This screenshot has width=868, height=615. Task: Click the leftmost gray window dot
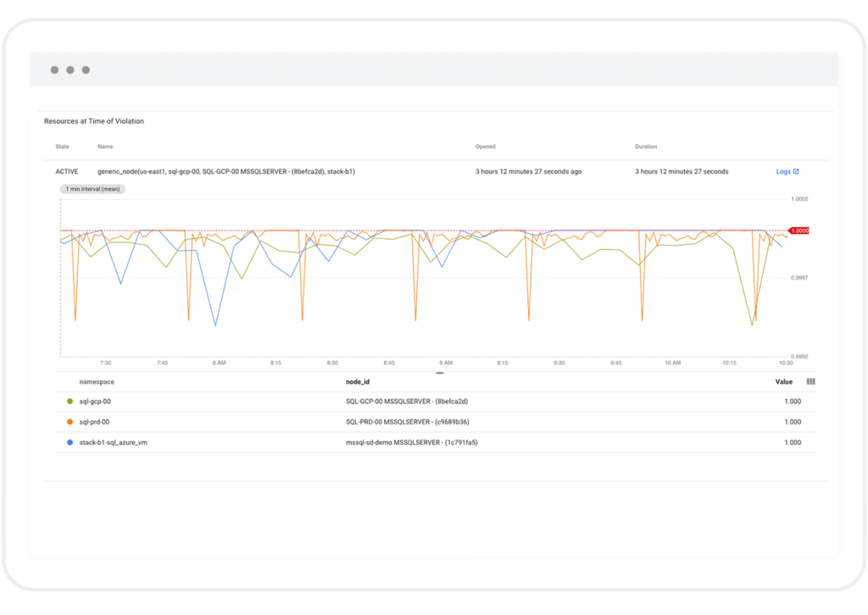pos(54,69)
